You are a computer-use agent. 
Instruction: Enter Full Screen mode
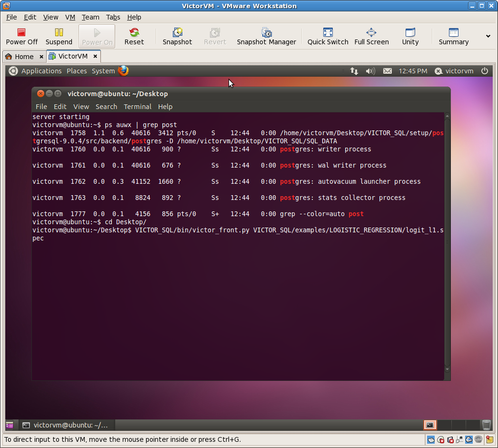pos(371,36)
